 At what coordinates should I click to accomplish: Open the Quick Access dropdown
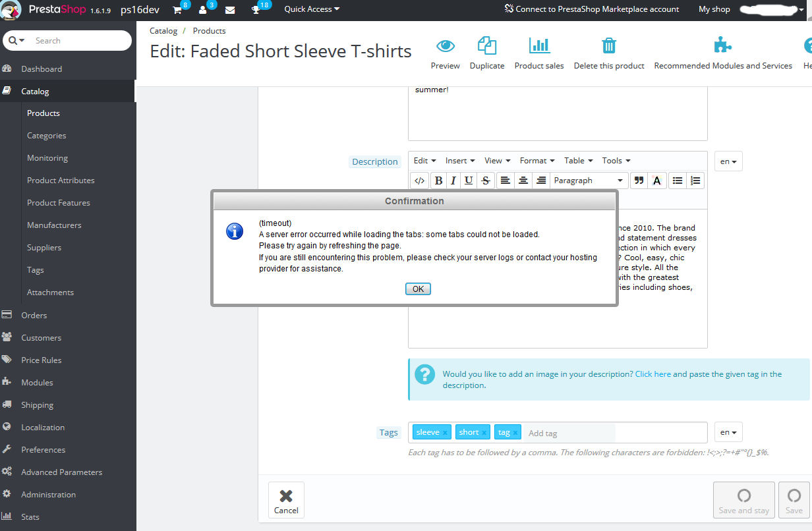click(312, 9)
